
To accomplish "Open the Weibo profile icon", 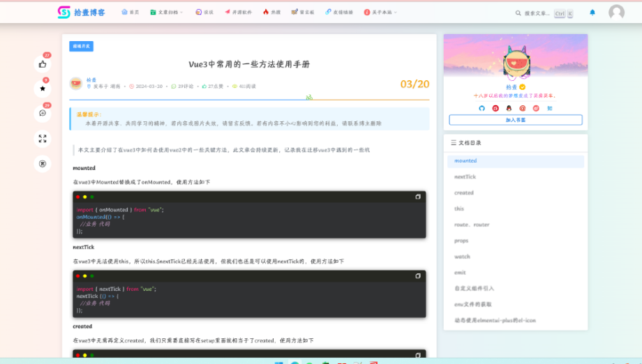I will 536,108.
